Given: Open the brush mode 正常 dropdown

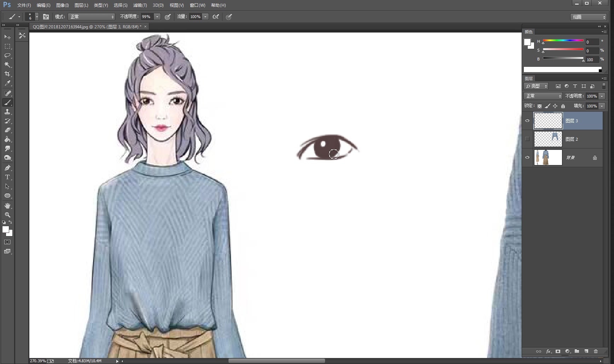Looking at the screenshot, I should coord(92,17).
